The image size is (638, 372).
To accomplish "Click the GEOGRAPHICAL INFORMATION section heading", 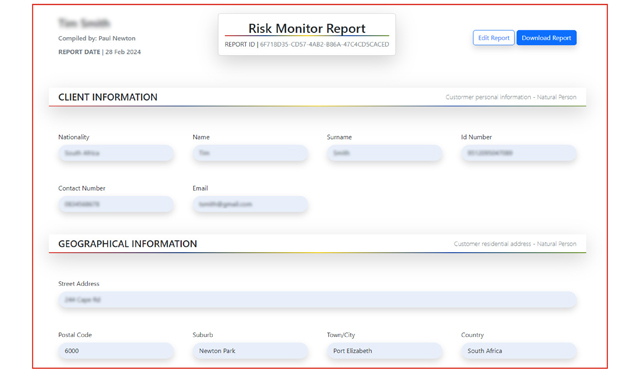I will coord(128,244).
